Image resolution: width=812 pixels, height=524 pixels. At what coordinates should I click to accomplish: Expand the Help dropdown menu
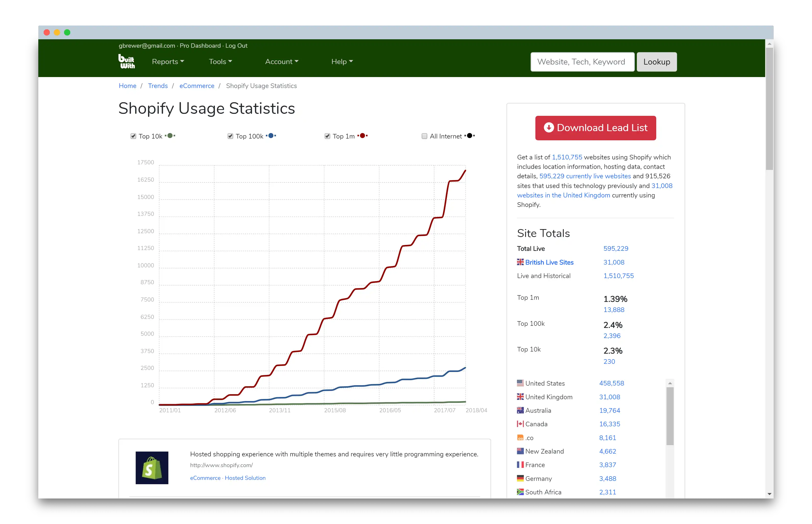point(342,61)
